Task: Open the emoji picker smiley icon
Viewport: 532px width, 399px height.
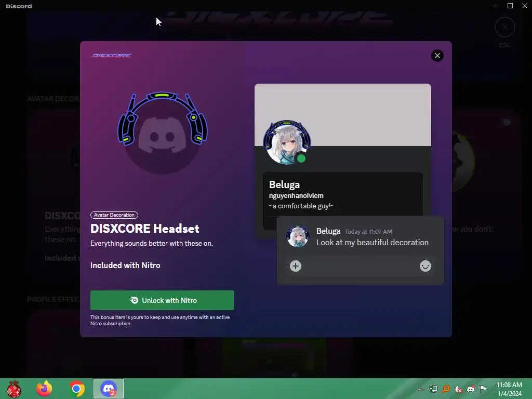Action: click(425, 266)
